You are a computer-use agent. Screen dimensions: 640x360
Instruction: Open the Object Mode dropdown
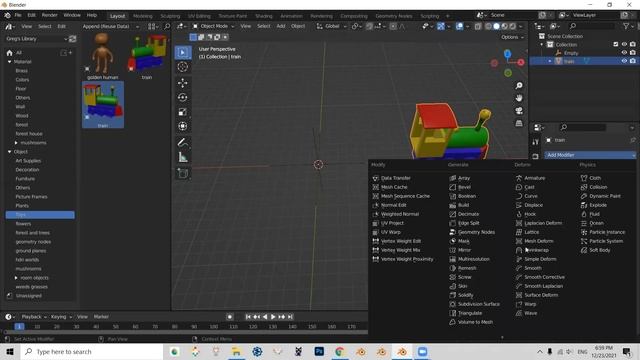click(x=213, y=26)
